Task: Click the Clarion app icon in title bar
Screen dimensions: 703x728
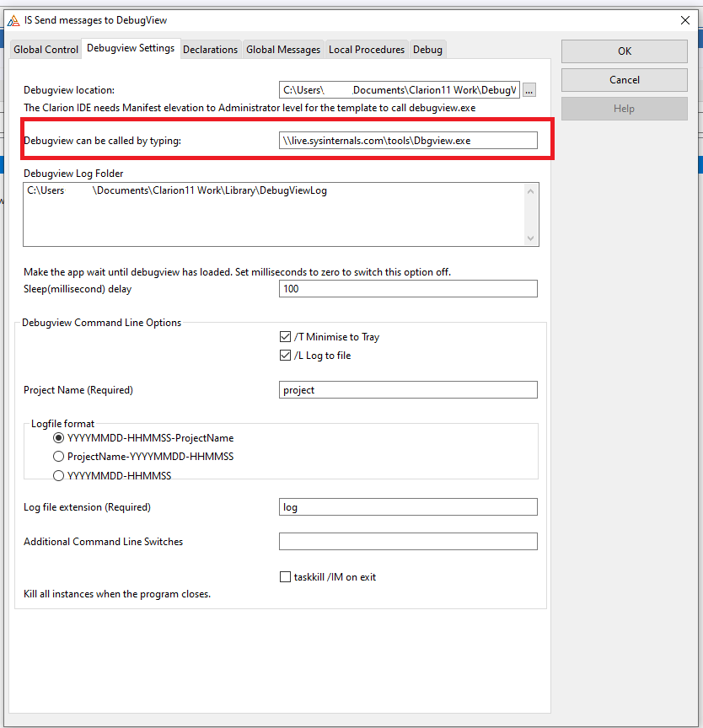Action: click(13, 19)
